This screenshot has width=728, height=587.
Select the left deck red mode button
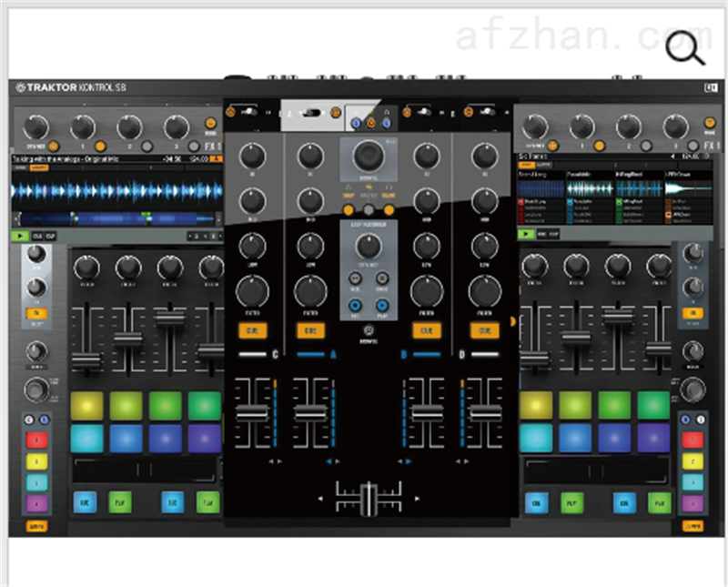36,440
